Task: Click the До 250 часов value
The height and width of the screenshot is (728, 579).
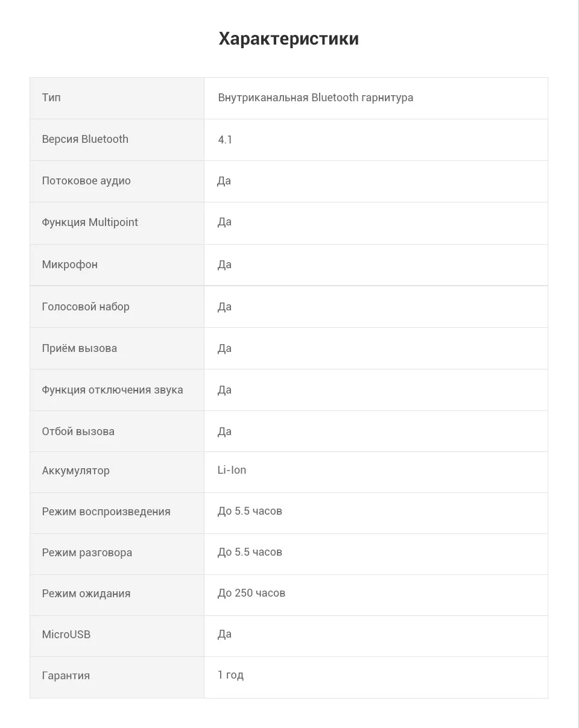Action: [252, 593]
